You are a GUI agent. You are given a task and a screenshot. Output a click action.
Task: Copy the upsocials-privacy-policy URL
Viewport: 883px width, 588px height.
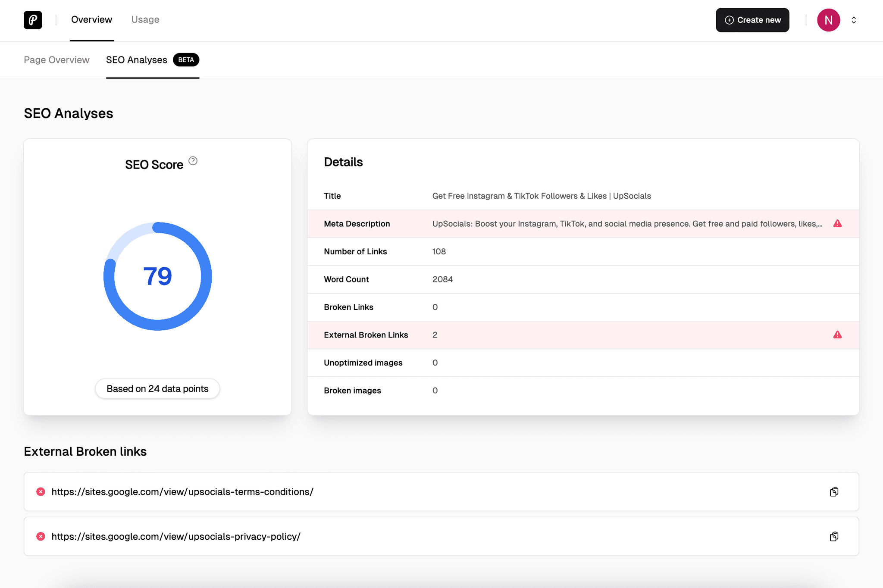click(834, 536)
